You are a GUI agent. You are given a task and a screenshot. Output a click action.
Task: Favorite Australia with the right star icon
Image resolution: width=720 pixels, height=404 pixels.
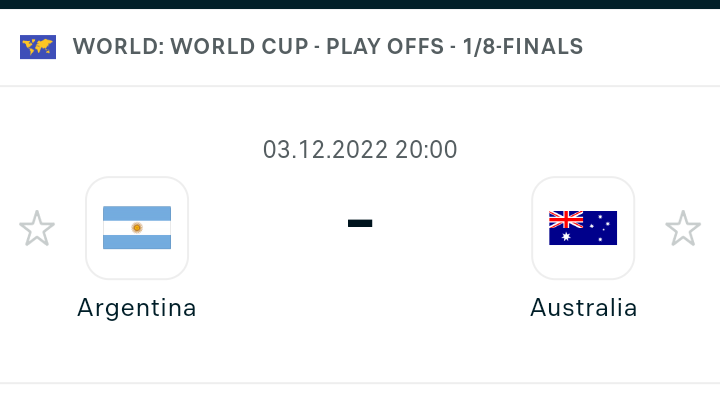(683, 228)
